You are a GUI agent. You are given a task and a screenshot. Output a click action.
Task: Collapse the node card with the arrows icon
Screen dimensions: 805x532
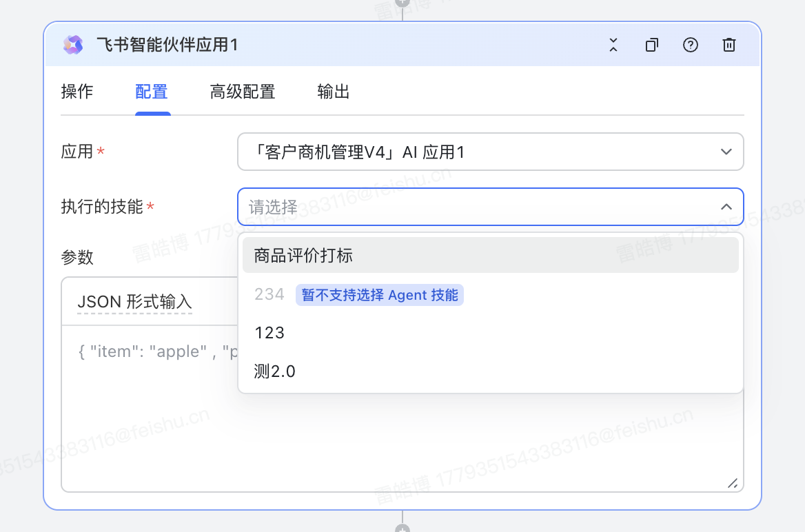coord(613,45)
